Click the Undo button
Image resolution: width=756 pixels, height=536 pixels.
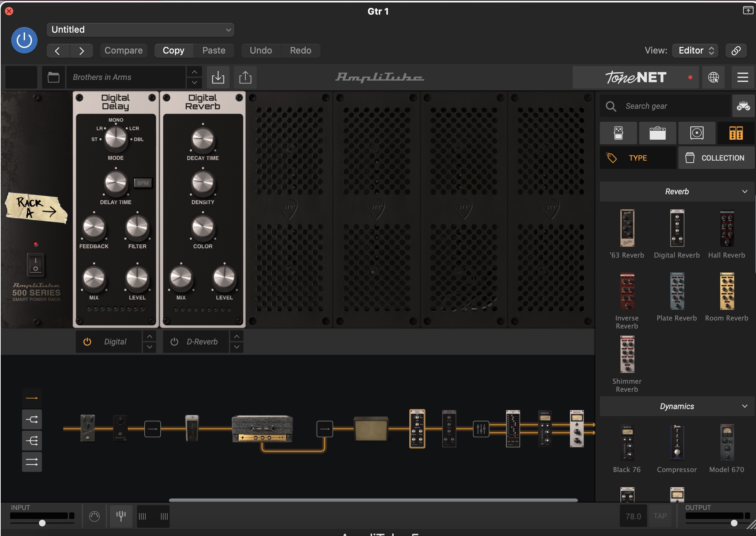pos(261,50)
